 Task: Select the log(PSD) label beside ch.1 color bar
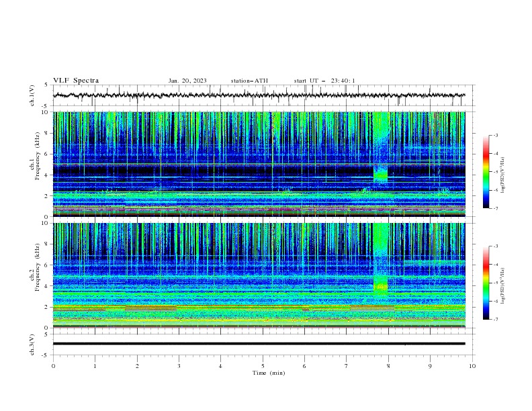(x=503, y=175)
